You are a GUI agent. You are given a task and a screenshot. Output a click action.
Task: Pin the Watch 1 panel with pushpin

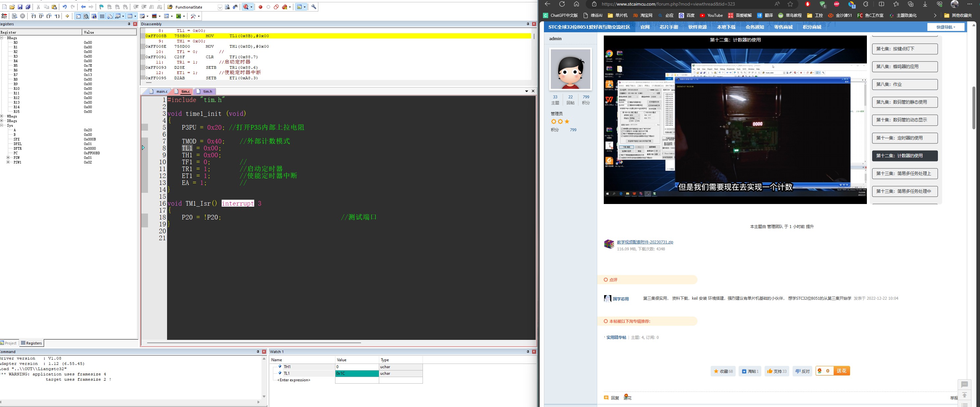(528, 351)
